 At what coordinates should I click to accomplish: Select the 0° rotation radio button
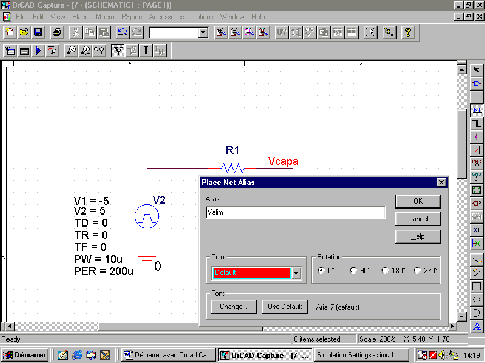pos(321,270)
